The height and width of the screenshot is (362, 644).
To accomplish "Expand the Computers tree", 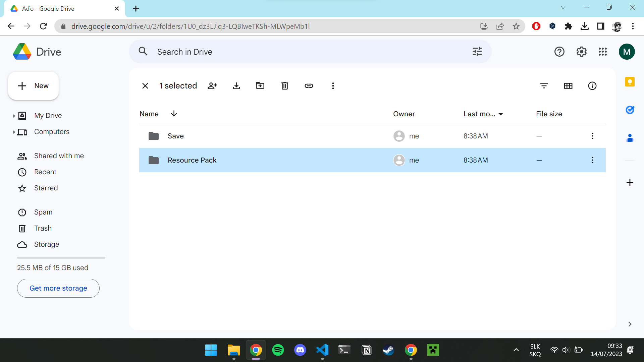I will tap(14, 132).
